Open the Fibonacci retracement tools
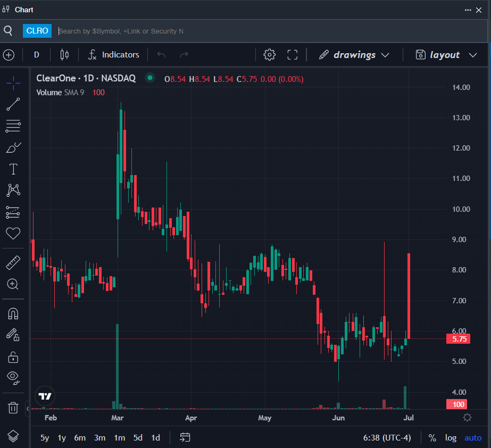Screen dimensions: 491x448 pyautogui.click(x=13, y=126)
